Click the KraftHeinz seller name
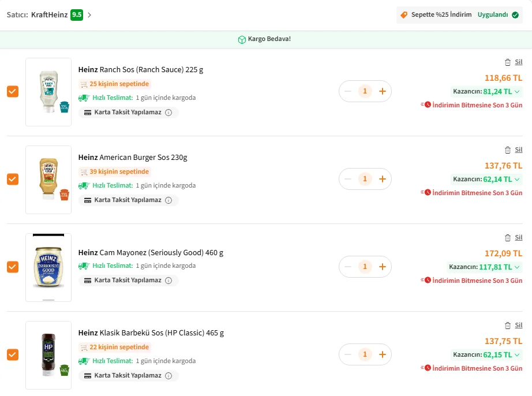This screenshot has height=396, width=532. click(x=50, y=15)
